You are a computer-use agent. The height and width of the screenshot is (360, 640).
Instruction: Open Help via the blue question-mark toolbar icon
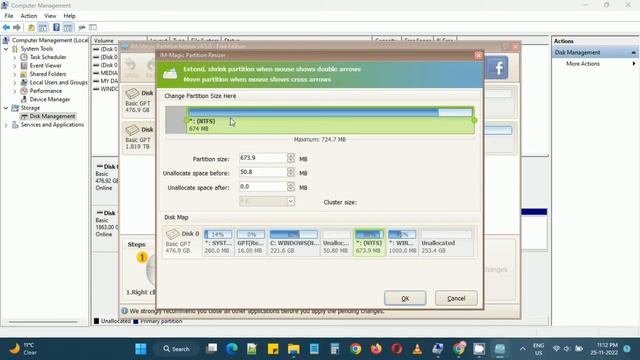56,27
